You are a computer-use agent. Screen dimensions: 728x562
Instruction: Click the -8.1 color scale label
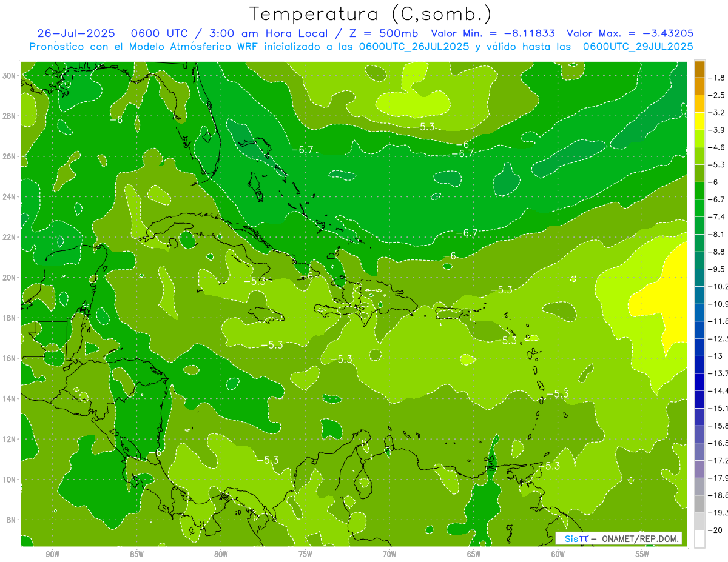point(718,234)
